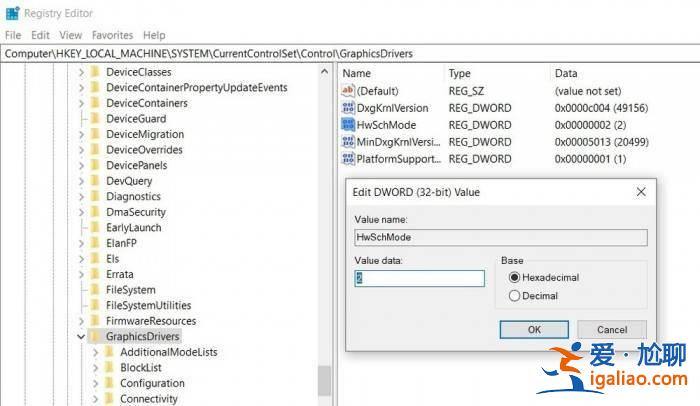Collapse the GraphicsDrivers tree node
This screenshot has height=406, width=700.
81,336
